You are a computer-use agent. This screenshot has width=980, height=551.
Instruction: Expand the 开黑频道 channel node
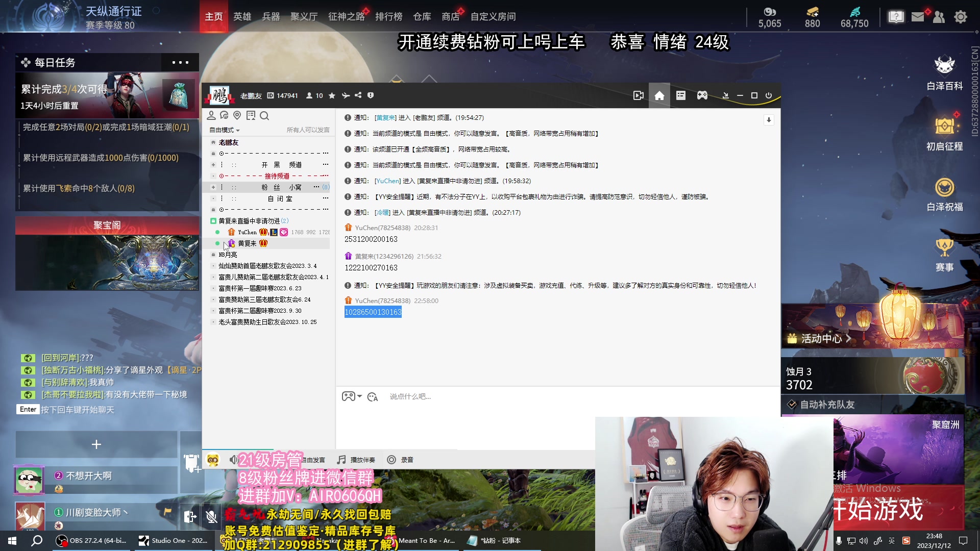(213, 165)
